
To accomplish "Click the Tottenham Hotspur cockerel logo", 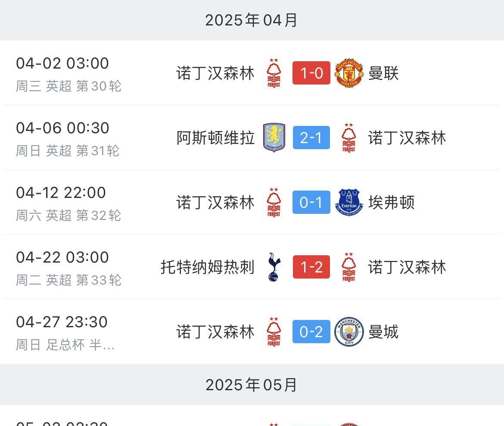I will pyautogui.click(x=274, y=267).
